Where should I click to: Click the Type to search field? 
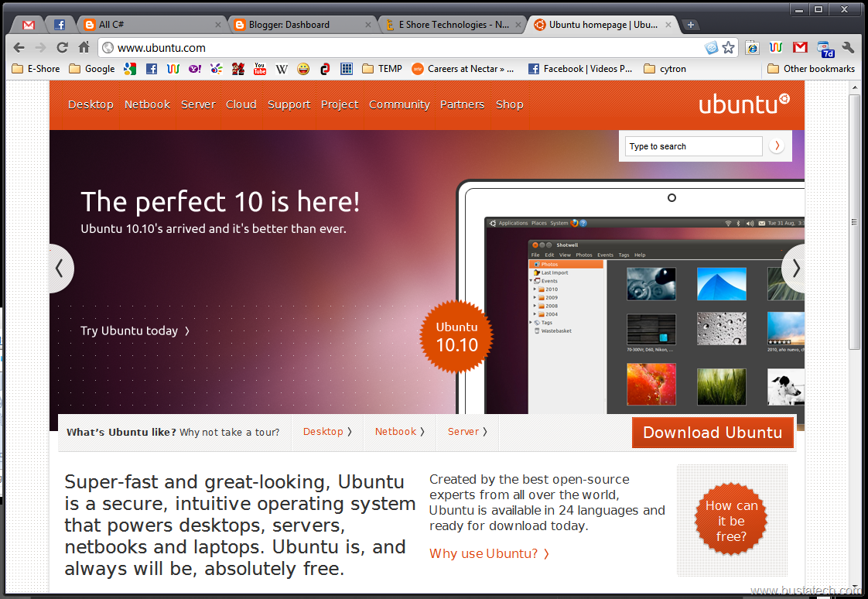point(694,146)
